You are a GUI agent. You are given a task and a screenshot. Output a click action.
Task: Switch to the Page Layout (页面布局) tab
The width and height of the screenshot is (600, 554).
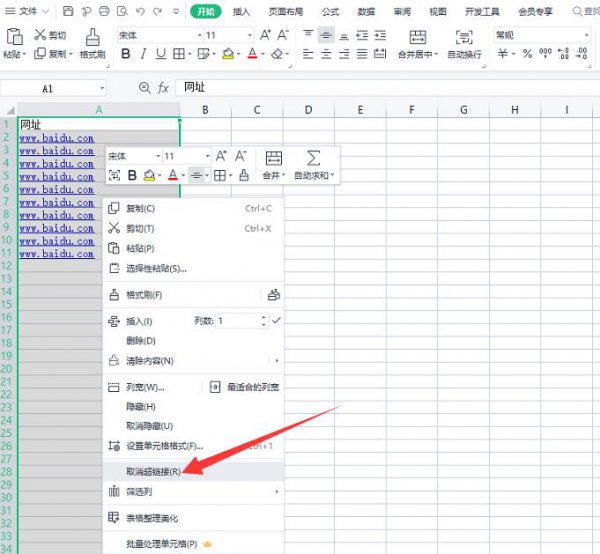coord(286,12)
